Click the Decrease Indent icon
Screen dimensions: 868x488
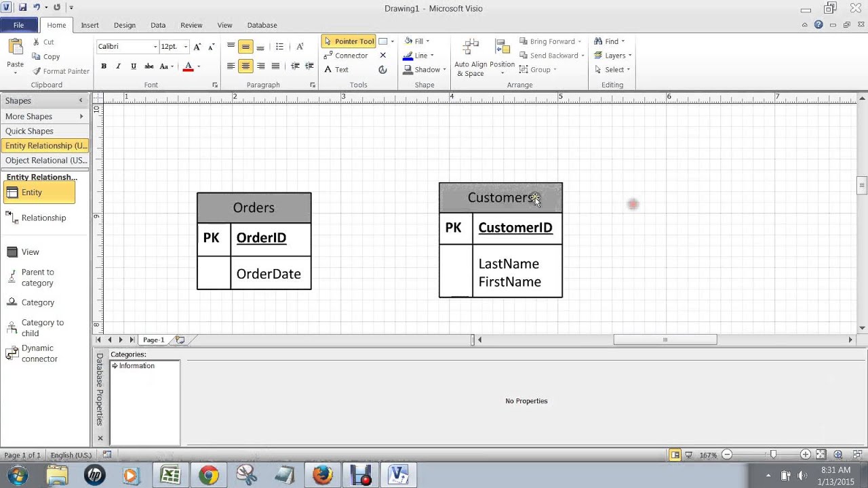tap(295, 66)
